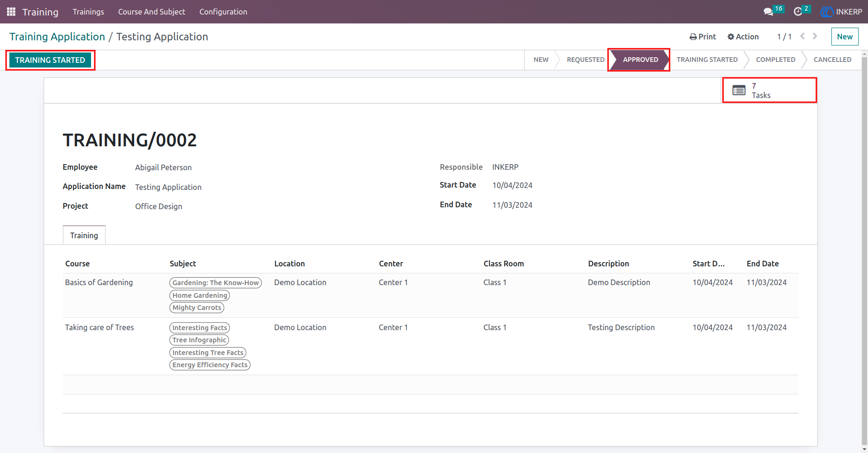Set status to Completed stage

[775, 60]
